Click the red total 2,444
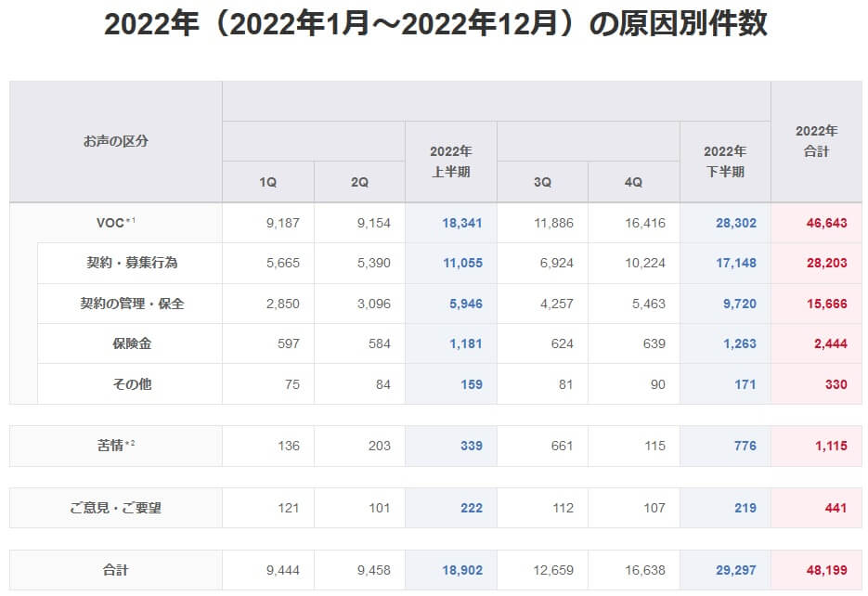Viewport: 868px width, 596px height. [x=830, y=343]
